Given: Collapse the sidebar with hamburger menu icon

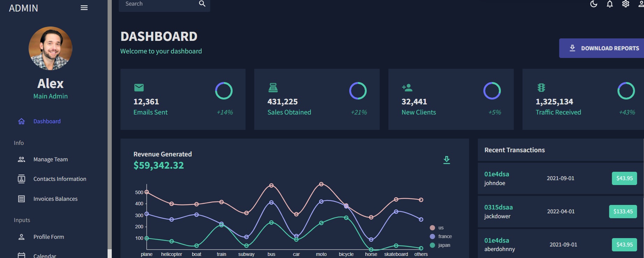Looking at the screenshot, I should [84, 8].
